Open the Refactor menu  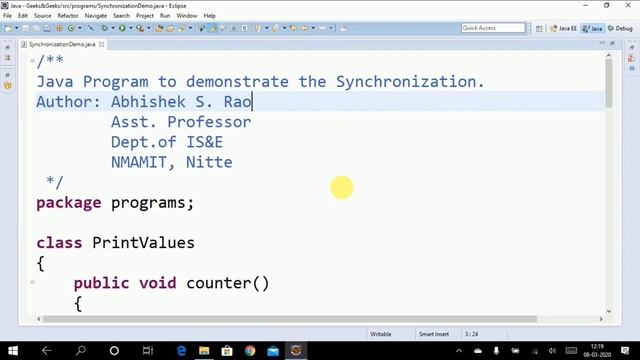tap(68, 16)
